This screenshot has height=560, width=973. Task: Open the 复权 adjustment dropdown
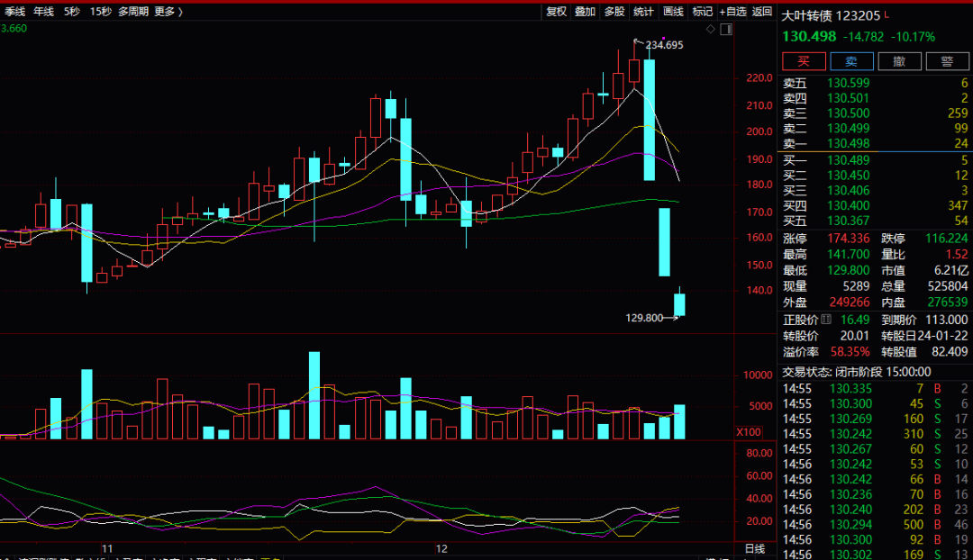point(557,12)
